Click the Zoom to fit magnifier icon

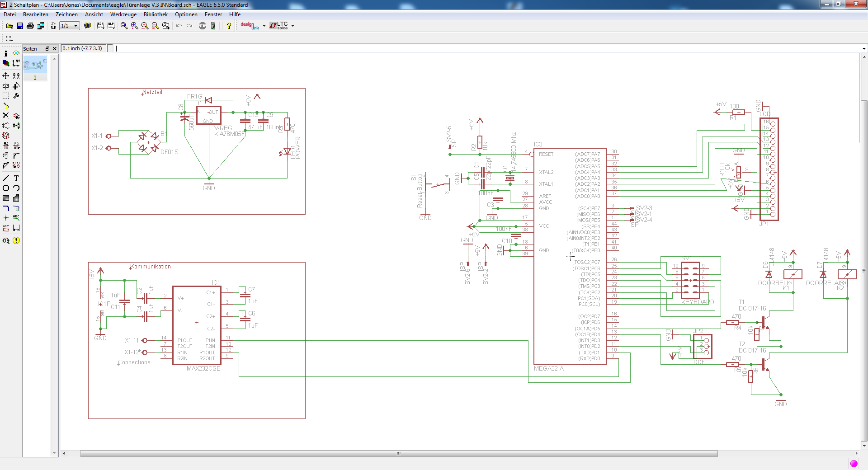124,26
